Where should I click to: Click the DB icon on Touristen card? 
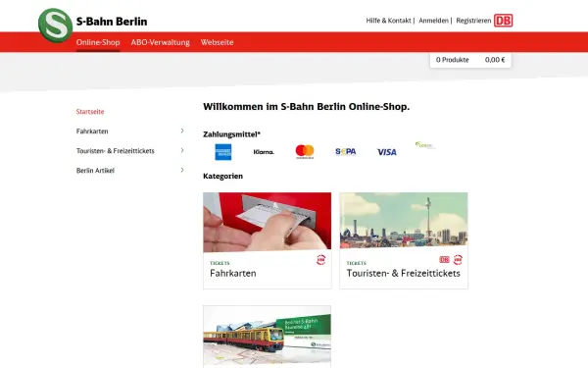pos(444,259)
